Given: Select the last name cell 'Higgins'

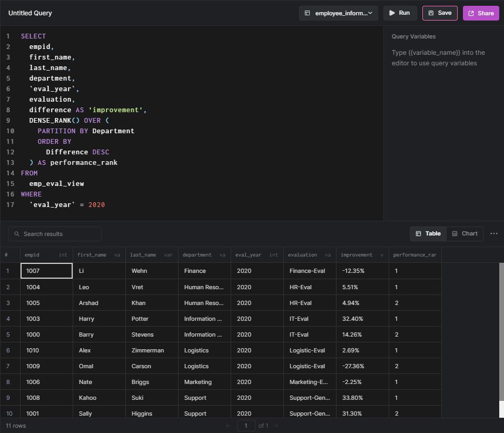Looking at the screenshot, I should coord(152,413).
